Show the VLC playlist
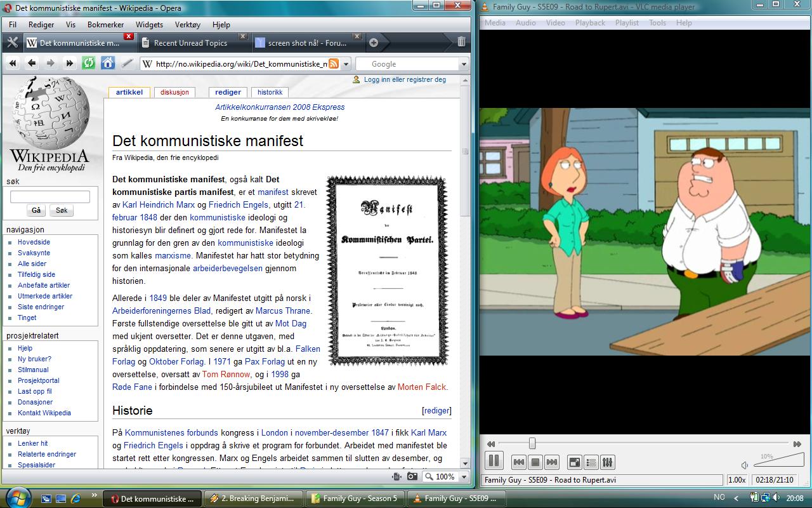The image size is (812, 508). coord(591,462)
